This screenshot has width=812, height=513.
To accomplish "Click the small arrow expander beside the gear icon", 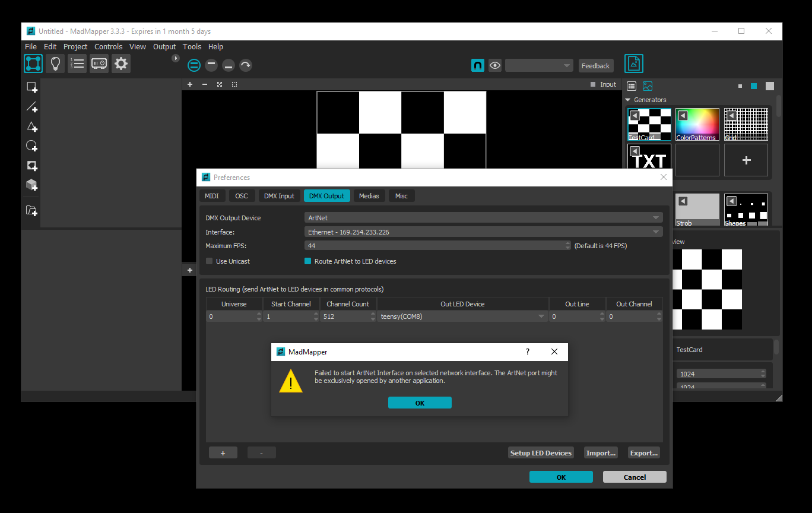I will [x=176, y=58].
